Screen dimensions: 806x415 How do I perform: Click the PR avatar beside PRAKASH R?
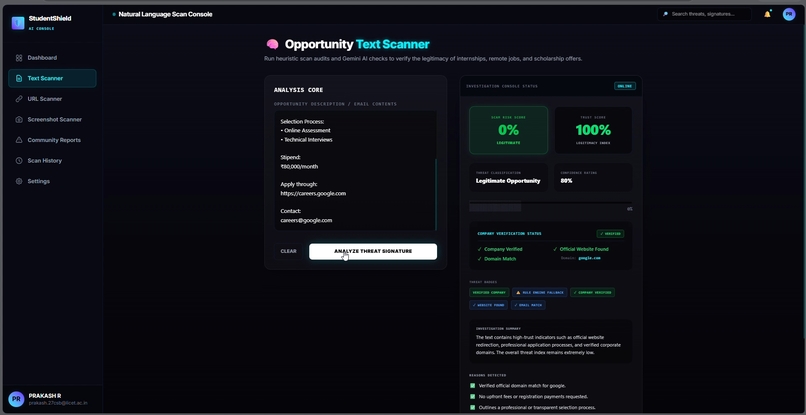tap(16, 399)
